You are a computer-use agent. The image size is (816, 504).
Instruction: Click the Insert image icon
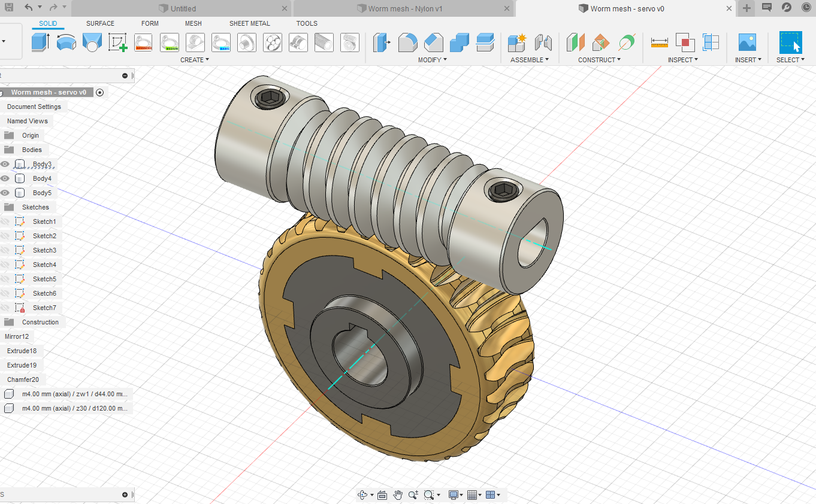tap(747, 42)
